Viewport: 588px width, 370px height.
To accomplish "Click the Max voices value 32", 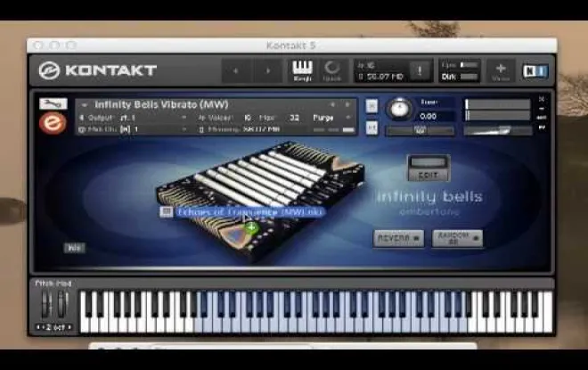I will click(294, 118).
